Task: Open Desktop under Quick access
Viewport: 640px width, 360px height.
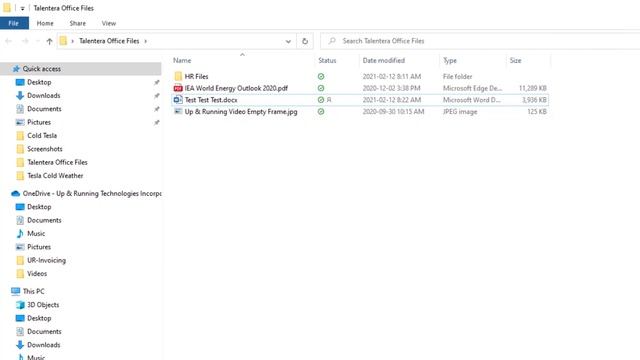Action: (x=39, y=82)
